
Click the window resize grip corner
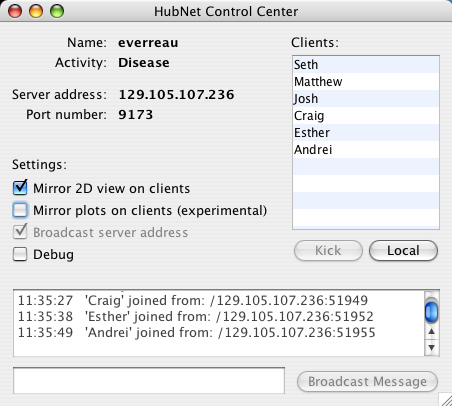445,399
